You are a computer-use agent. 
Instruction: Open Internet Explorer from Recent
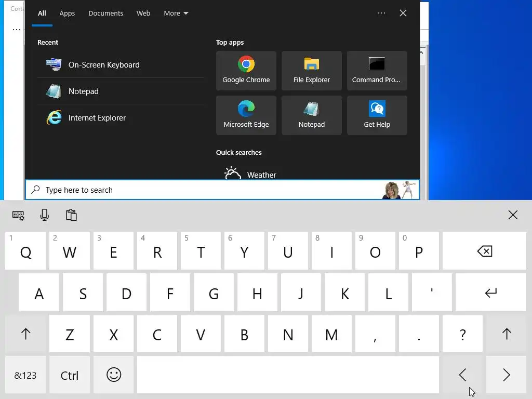(x=121, y=118)
